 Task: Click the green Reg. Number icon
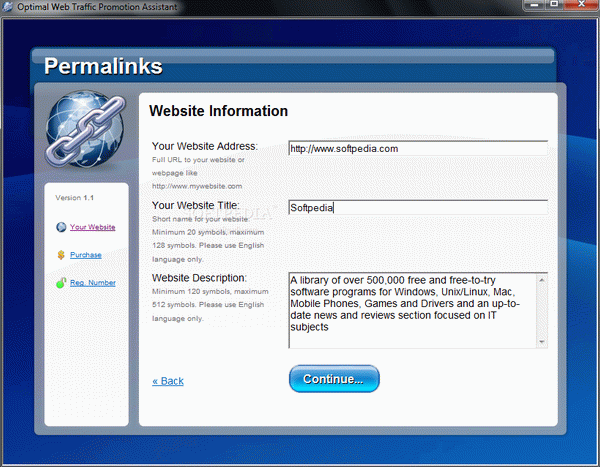pyautogui.click(x=61, y=283)
